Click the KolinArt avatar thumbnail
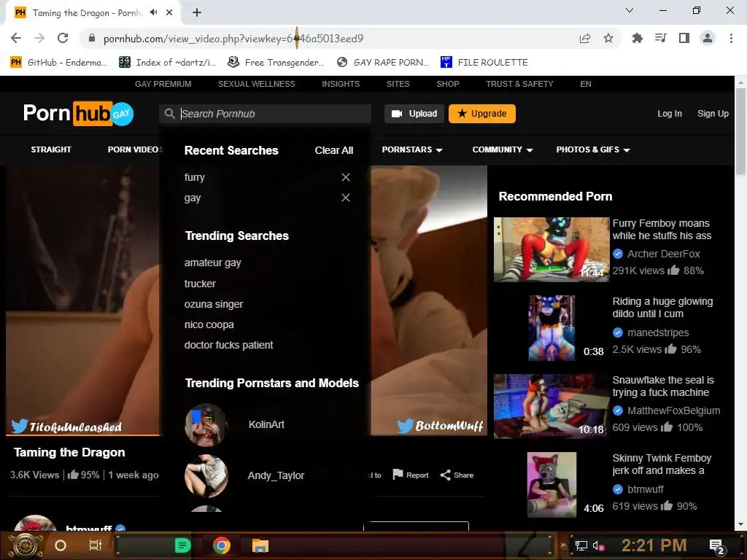Screen dimensions: 747x560 tap(206, 425)
